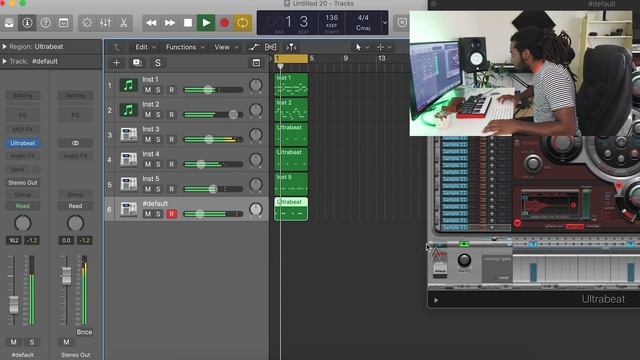Click the Fast Forward transport button
Viewport: 640px width, 360px height.
point(169,23)
